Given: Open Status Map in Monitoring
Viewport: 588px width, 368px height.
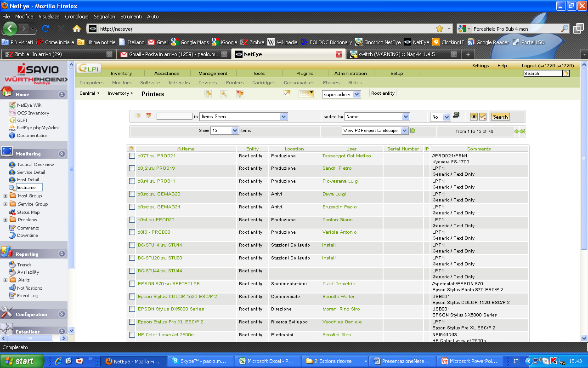Looking at the screenshot, I should (x=28, y=212).
